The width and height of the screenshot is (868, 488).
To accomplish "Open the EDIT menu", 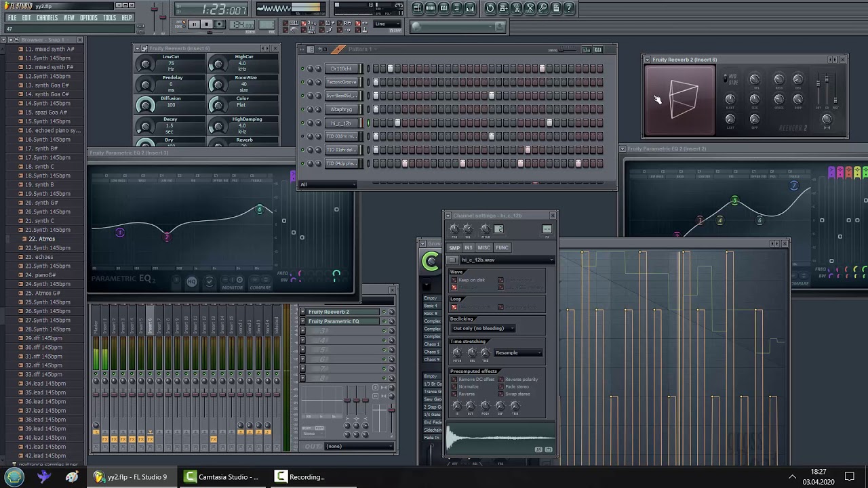I will click(x=26, y=18).
